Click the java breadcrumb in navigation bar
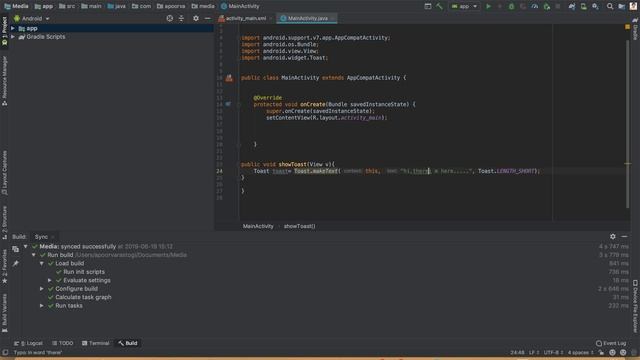 116,6
